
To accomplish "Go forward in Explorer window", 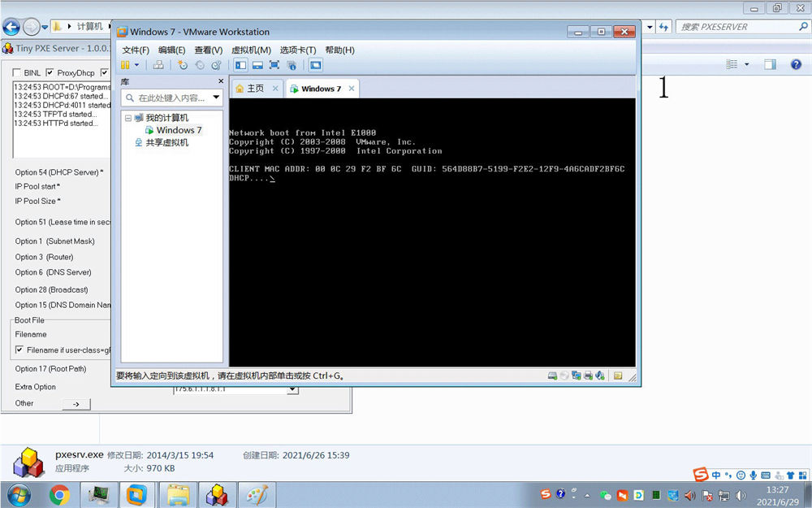I will click(x=31, y=27).
